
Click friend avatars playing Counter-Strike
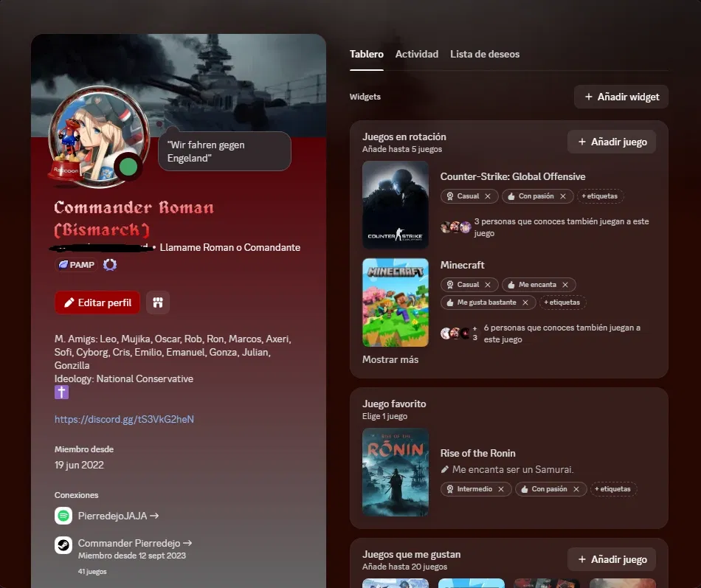click(x=455, y=227)
